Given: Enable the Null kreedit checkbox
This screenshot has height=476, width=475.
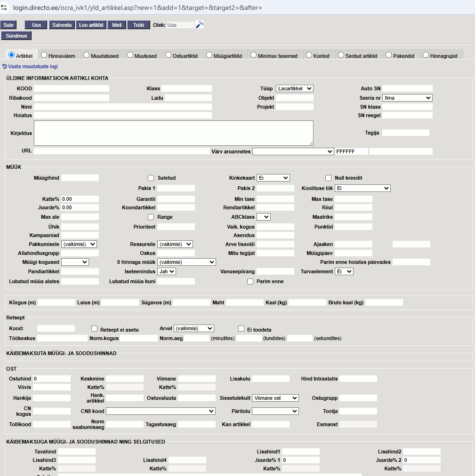Looking at the screenshot, I should [x=329, y=178].
